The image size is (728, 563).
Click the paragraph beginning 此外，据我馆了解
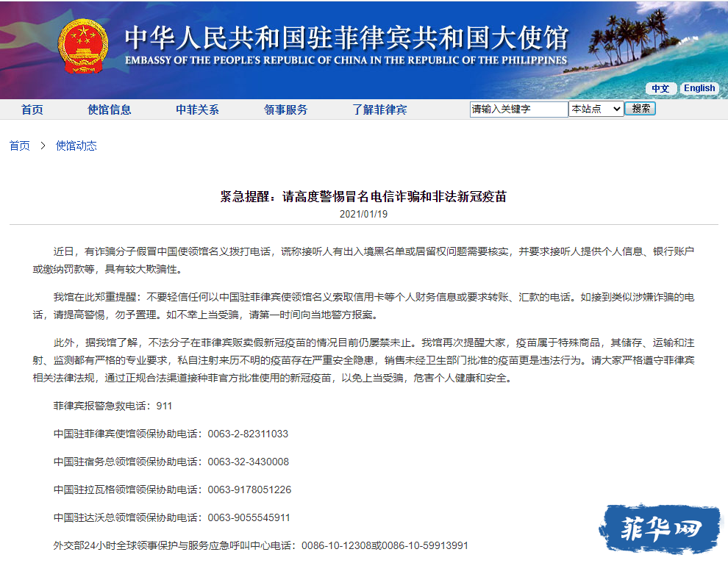pos(363,360)
